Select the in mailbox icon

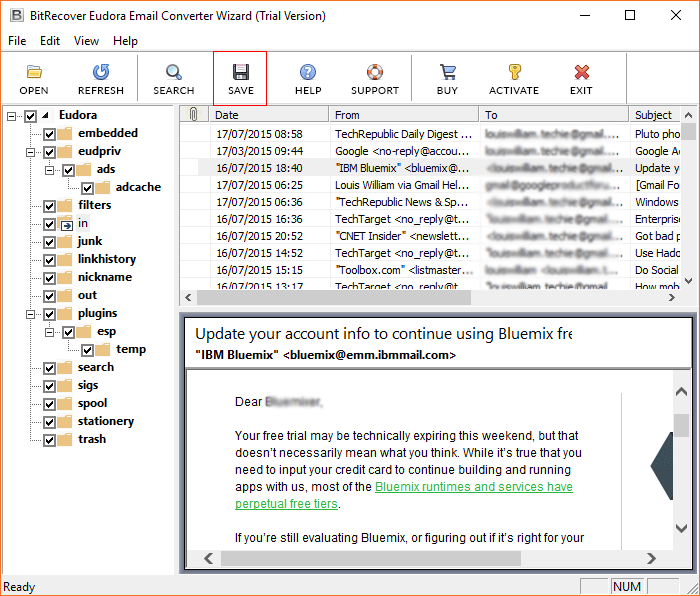tap(66, 224)
